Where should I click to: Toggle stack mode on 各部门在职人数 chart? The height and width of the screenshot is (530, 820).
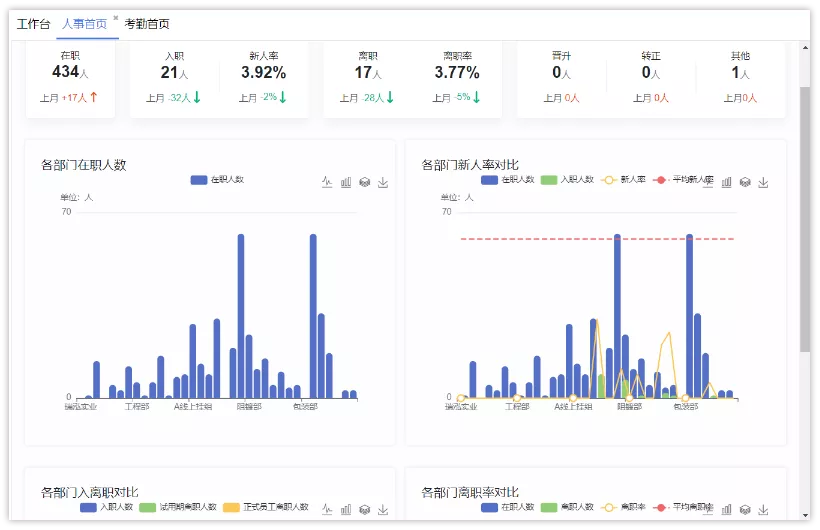(x=365, y=182)
